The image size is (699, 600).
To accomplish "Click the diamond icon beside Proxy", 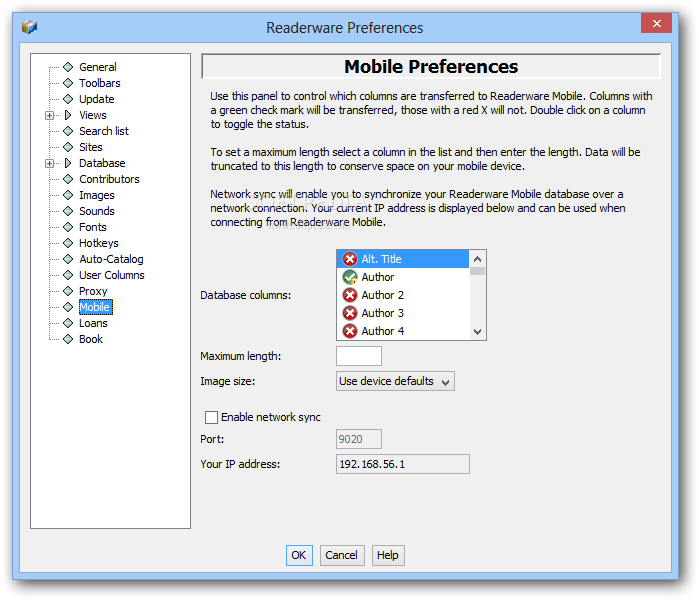I will tap(68, 291).
